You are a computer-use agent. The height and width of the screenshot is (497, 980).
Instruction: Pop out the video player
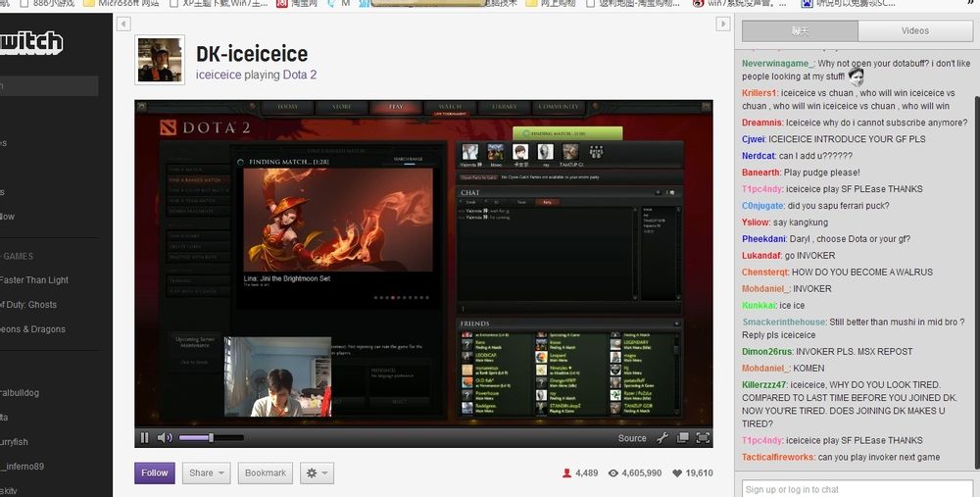(x=683, y=437)
